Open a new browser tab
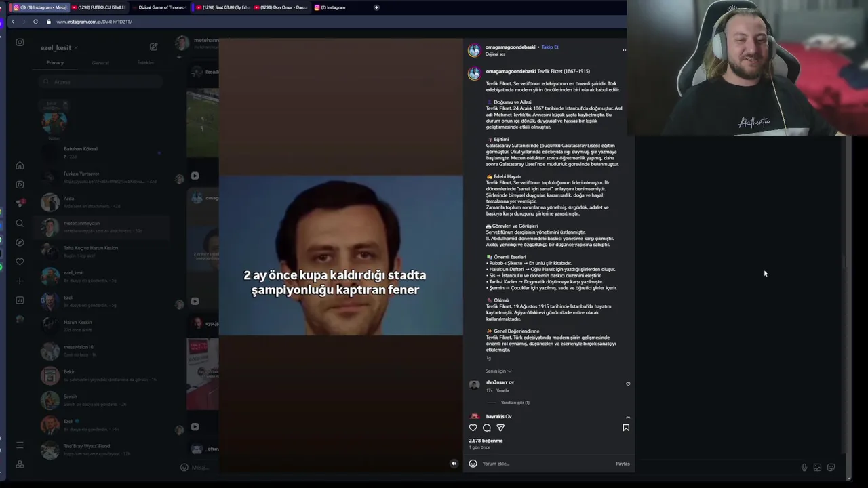Screen dimensions: 868x488 tap(376, 7)
